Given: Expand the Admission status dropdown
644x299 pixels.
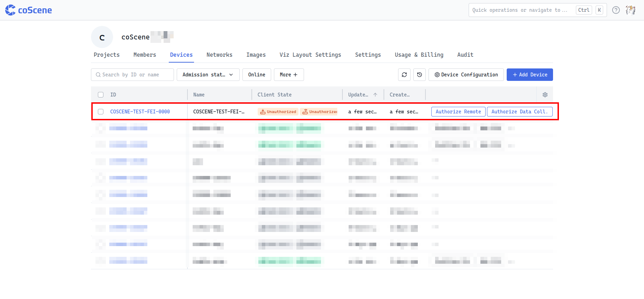Looking at the screenshot, I should tap(208, 75).
